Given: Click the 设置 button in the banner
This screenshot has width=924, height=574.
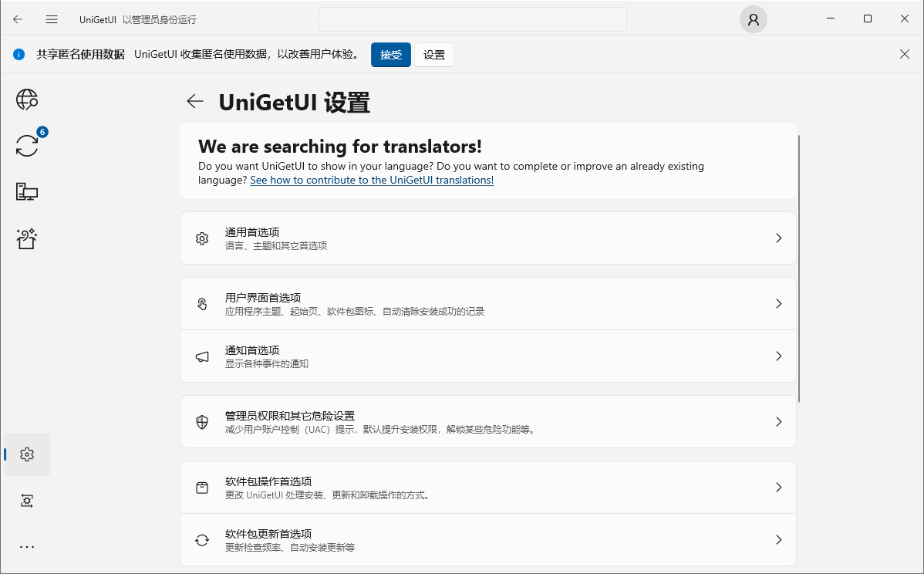Looking at the screenshot, I should pyautogui.click(x=434, y=54).
